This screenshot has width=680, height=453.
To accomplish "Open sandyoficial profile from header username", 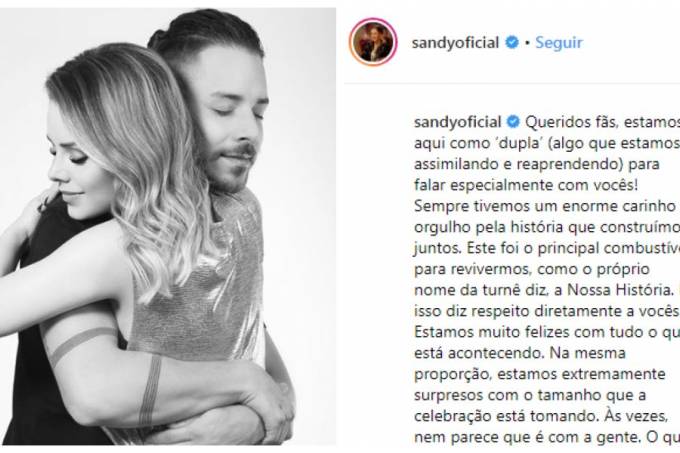I will pyautogui.click(x=455, y=43).
